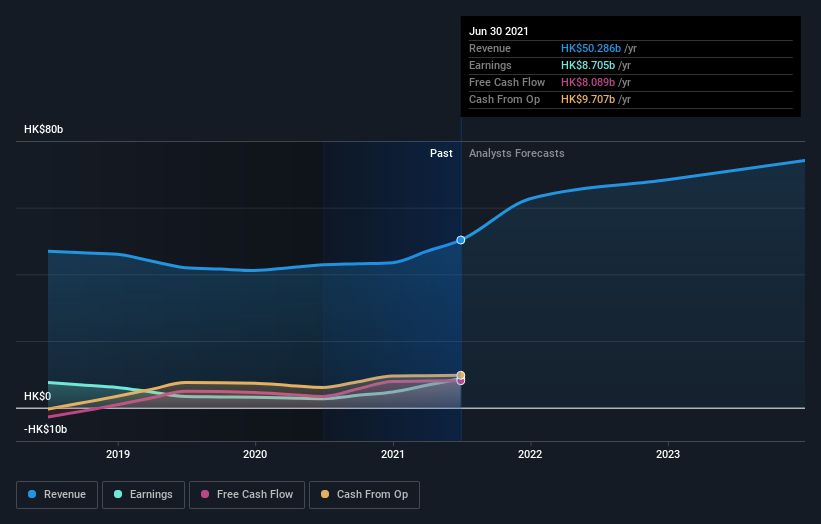This screenshot has height=524, width=821.
Task: Click the Analysts Forecasts label
Action: coord(517,153)
